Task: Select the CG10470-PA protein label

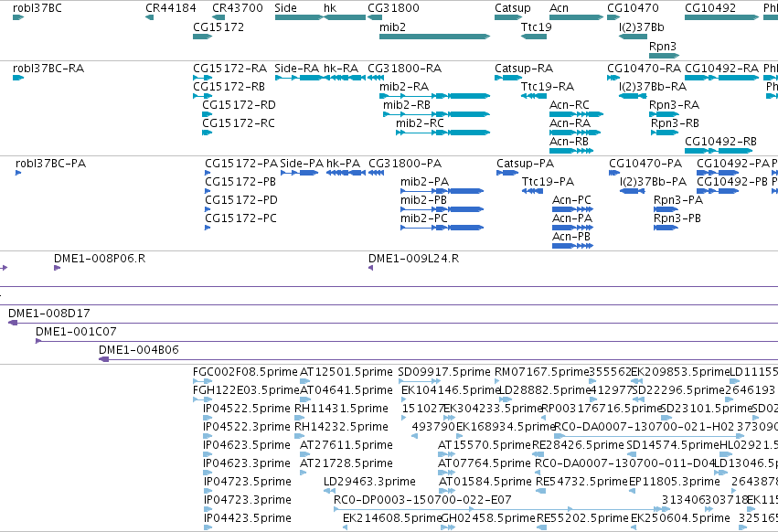Action: [645, 164]
